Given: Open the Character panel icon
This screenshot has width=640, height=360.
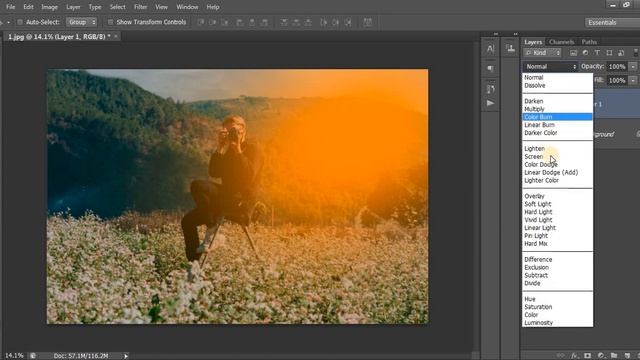Looking at the screenshot, I should 490,49.
